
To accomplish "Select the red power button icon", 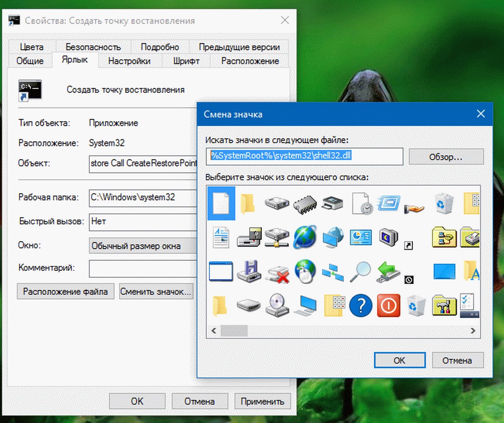I will point(388,305).
